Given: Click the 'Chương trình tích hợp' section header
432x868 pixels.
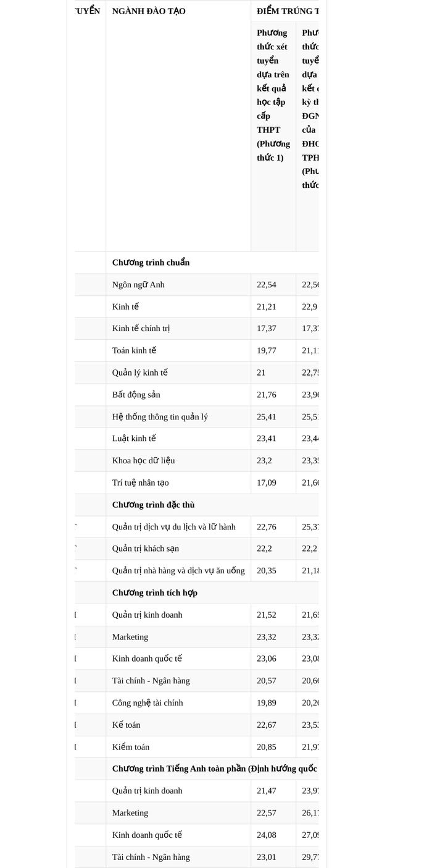Looking at the screenshot, I should 155,593.
